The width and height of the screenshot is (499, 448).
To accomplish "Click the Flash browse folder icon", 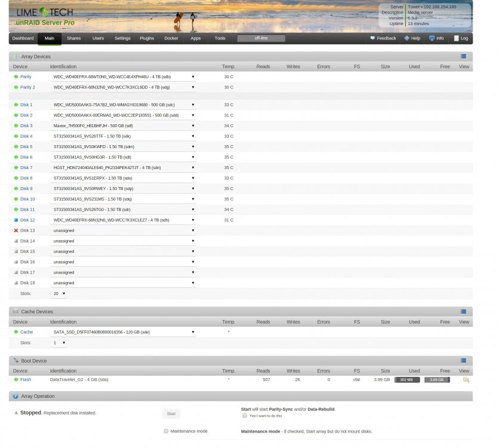I will point(466,379).
